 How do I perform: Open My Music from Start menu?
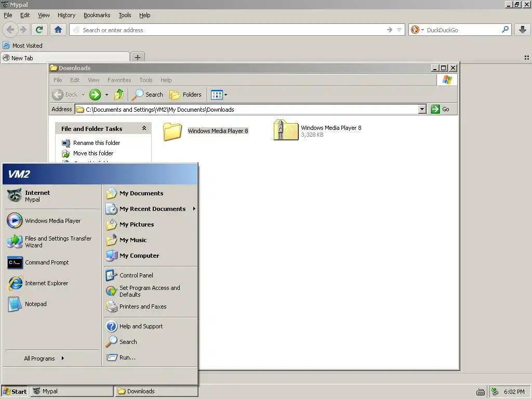[x=150, y=240]
